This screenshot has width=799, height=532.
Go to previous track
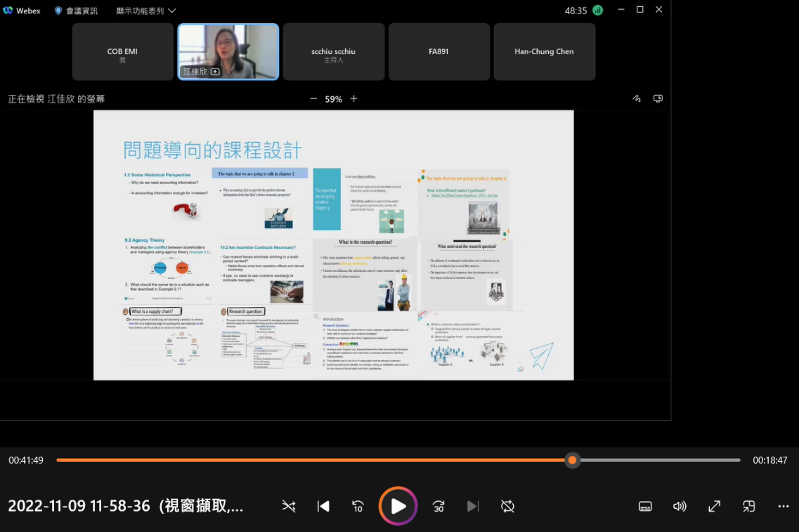tap(323, 506)
